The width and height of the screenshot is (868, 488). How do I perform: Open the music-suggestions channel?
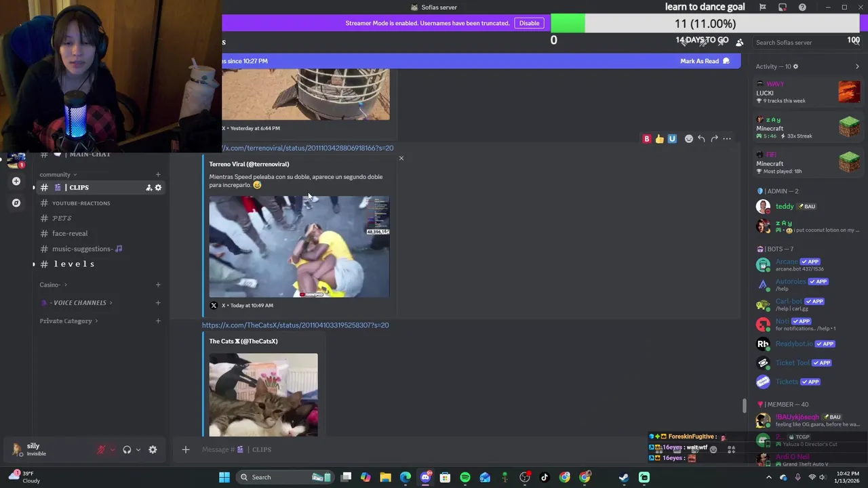click(x=100, y=249)
